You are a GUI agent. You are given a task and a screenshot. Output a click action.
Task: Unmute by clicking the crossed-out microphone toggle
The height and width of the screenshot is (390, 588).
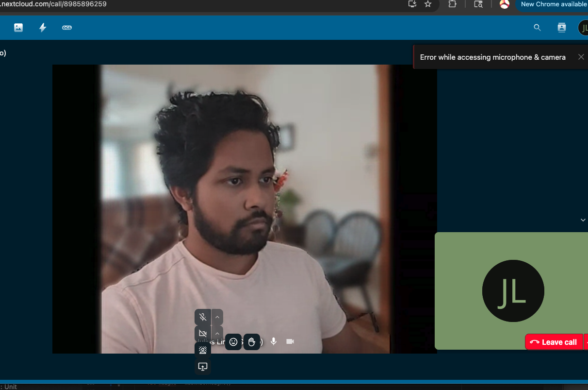[202, 317]
